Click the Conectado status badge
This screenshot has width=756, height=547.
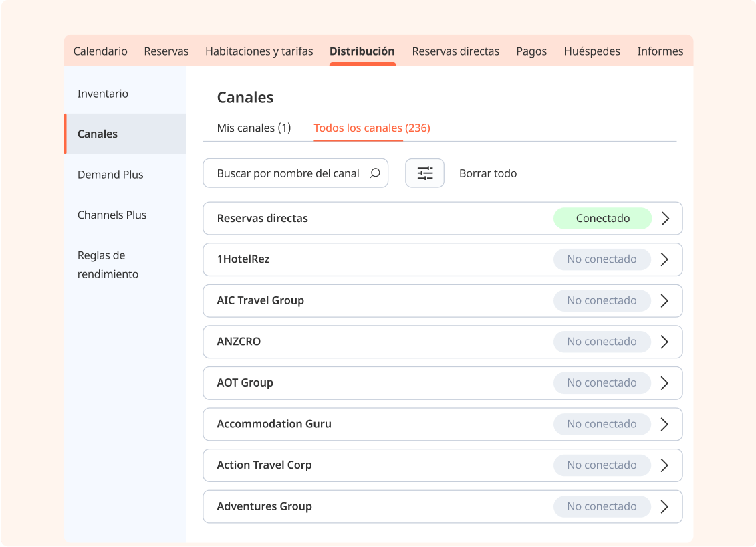pyautogui.click(x=602, y=219)
